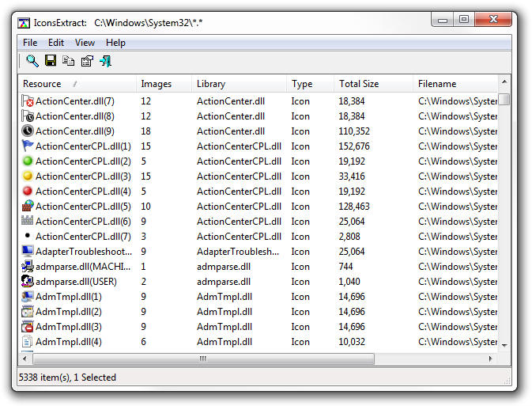Sort list by Resource column header
Image resolution: width=532 pixels, height=406 pixels.
pyautogui.click(x=43, y=84)
